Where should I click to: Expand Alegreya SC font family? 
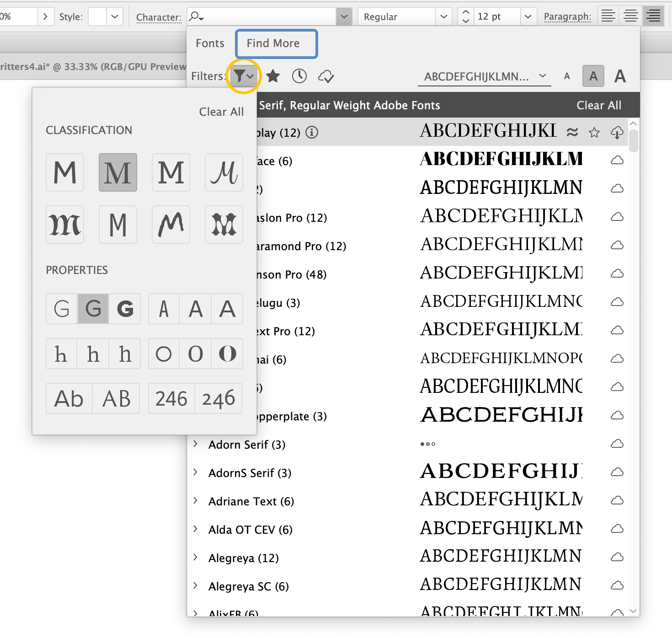(x=195, y=585)
